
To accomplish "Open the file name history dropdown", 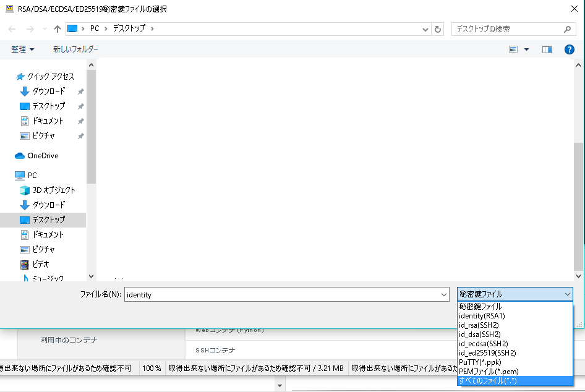I will [x=444, y=295].
